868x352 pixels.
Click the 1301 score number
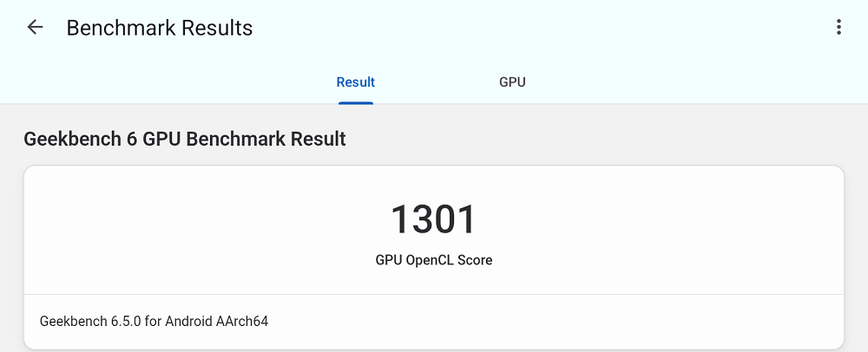coord(433,219)
